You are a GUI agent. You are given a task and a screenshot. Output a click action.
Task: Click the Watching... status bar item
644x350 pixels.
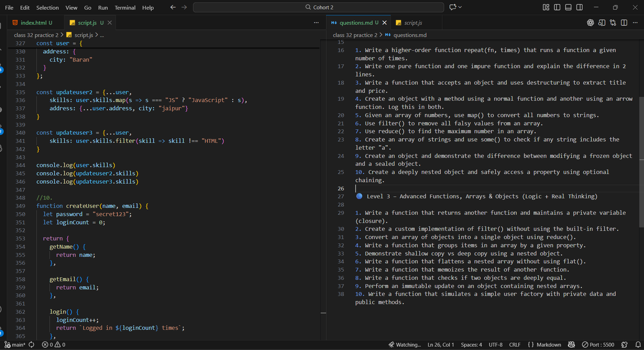pyautogui.click(x=405, y=345)
